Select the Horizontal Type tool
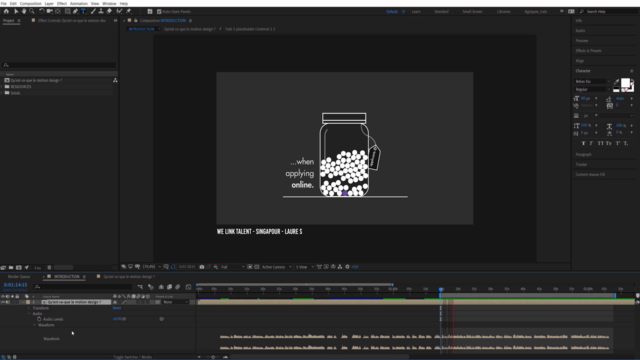The image size is (640, 360). coord(83,11)
